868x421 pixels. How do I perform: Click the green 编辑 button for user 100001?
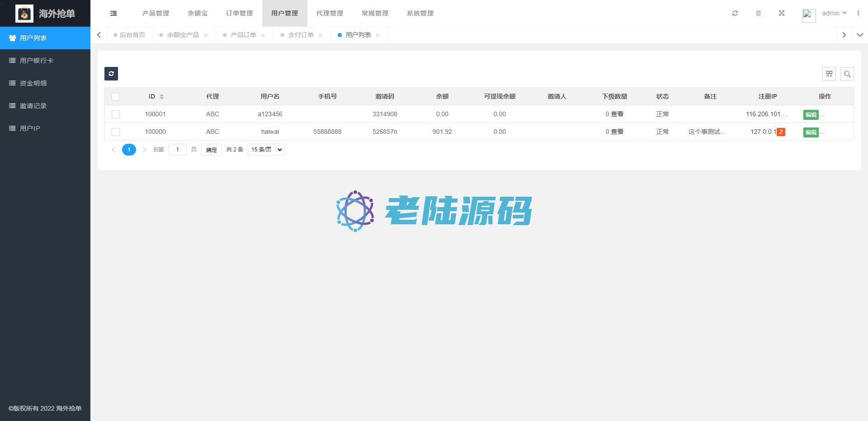point(811,115)
